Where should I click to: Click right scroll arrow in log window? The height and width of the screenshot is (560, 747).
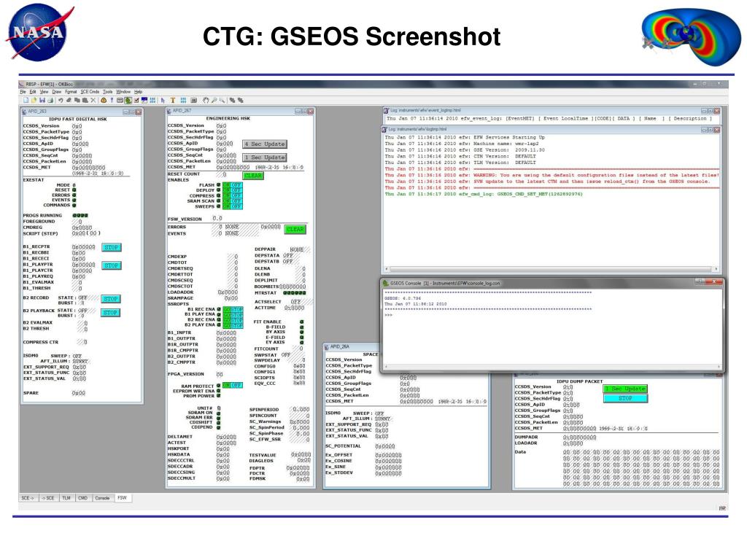(x=716, y=269)
